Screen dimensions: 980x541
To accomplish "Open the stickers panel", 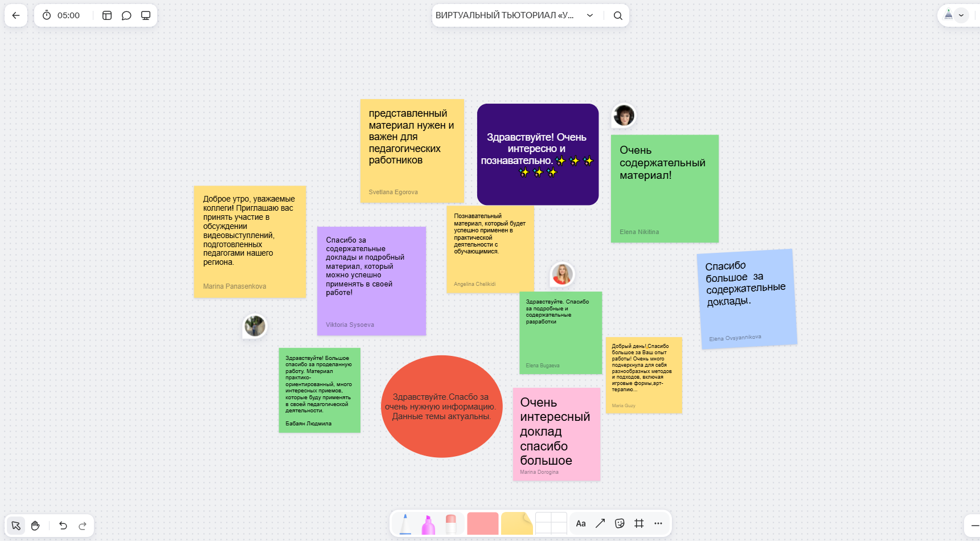I will [620, 523].
